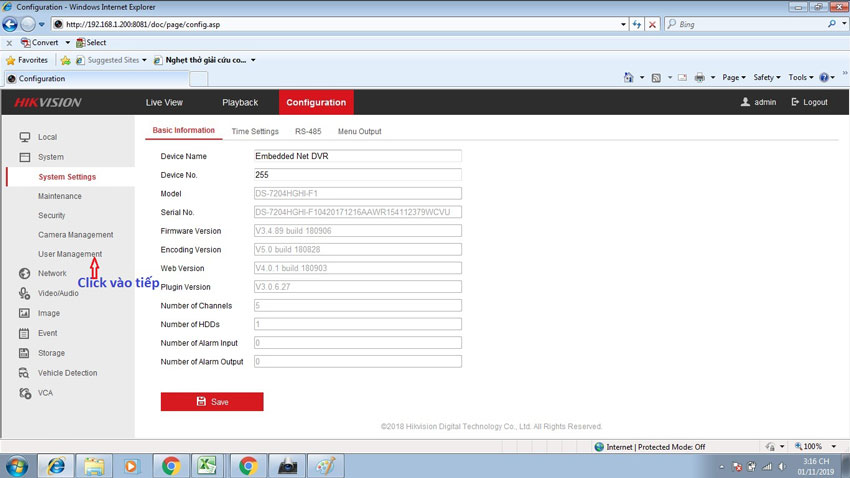Expand the Page dropdown in IE toolbar
The height and width of the screenshot is (478, 850).
click(734, 77)
